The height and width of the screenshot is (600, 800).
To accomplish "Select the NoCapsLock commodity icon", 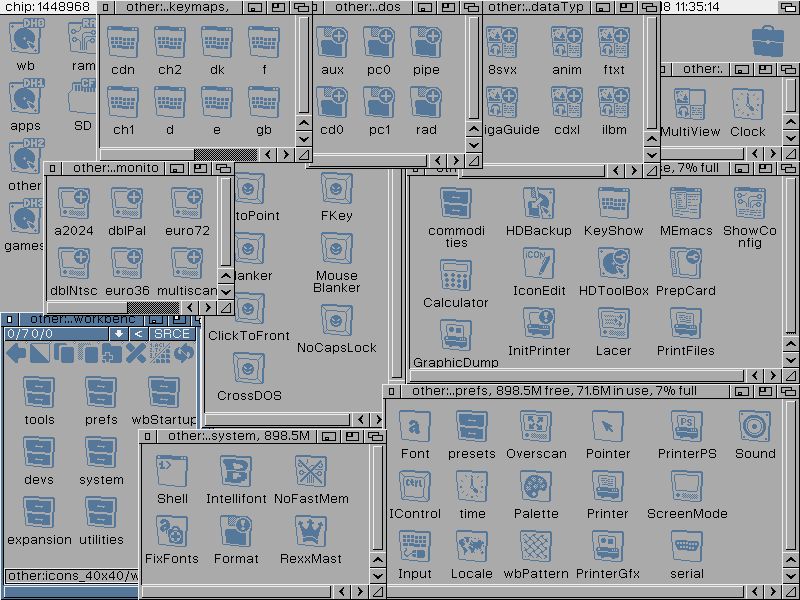I will pos(336,321).
